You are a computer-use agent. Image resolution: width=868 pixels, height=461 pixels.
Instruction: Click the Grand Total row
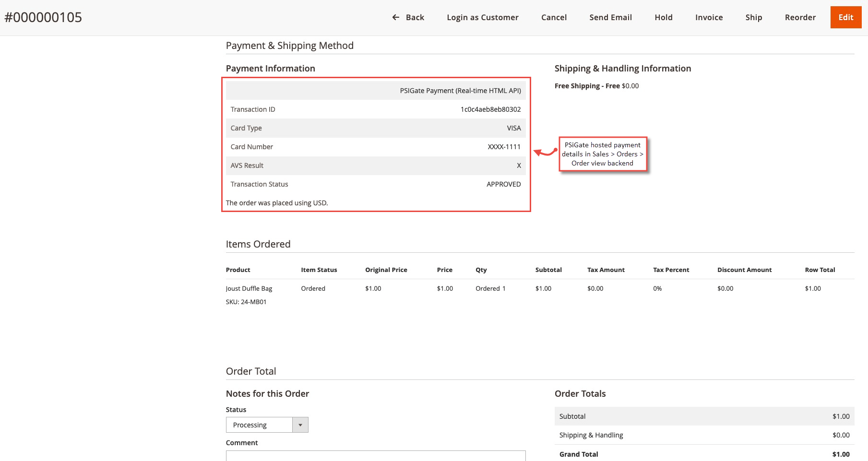point(703,454)
